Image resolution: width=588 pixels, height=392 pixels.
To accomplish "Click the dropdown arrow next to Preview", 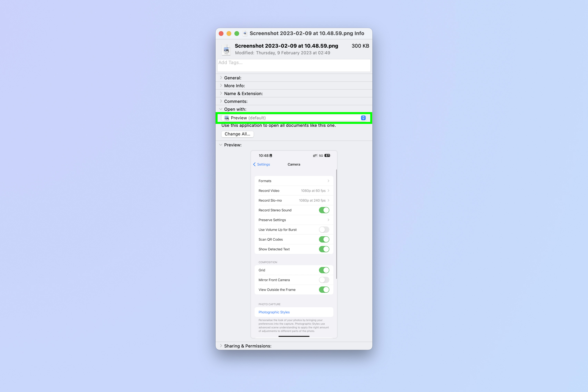I will pyautogui.click(x=362, y=118).
